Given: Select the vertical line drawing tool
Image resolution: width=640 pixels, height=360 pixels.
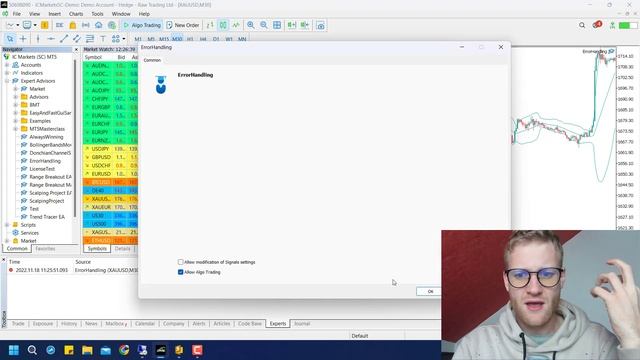Looking at the screenshot, I should [38, 39].
